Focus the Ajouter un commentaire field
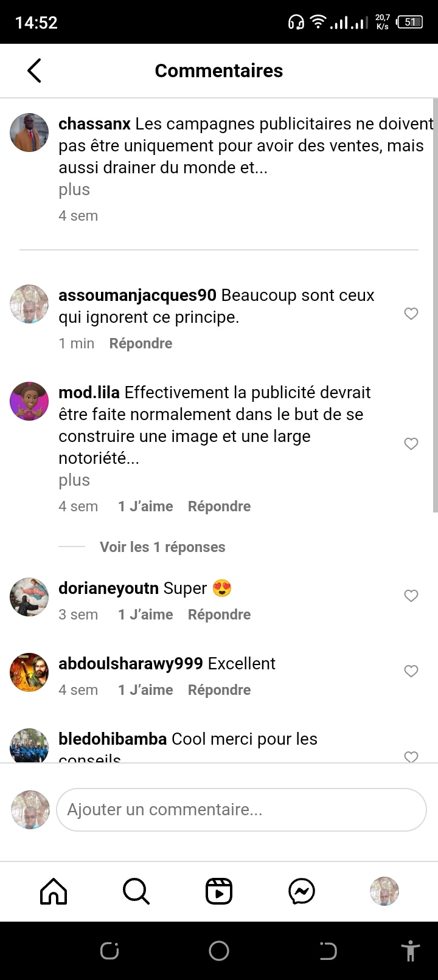This screenshot has height=980, width=438. (242, 810)
